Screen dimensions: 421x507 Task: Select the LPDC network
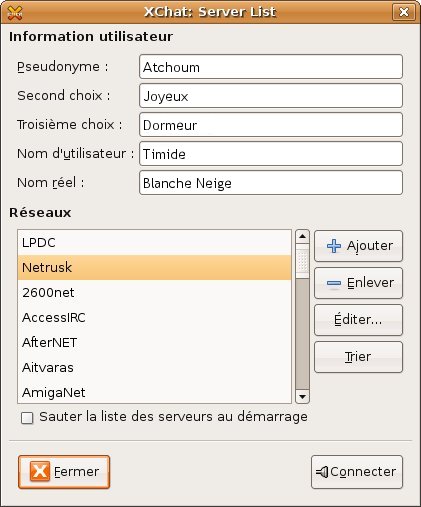(154, 243)
